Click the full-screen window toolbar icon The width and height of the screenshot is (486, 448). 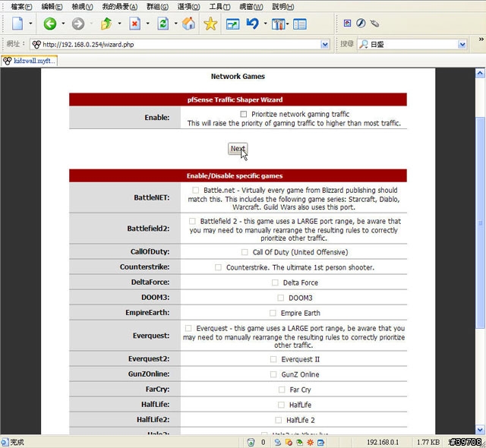(x=232, y=24)
